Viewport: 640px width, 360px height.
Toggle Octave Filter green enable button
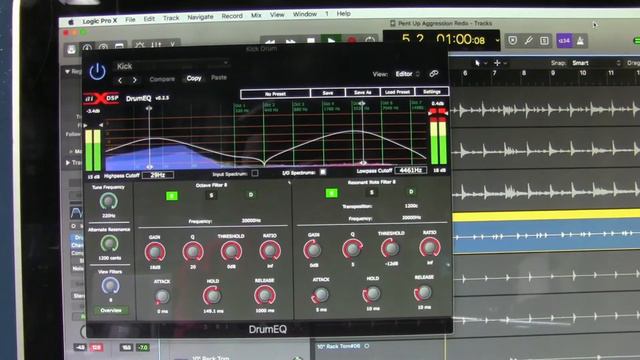172,196
